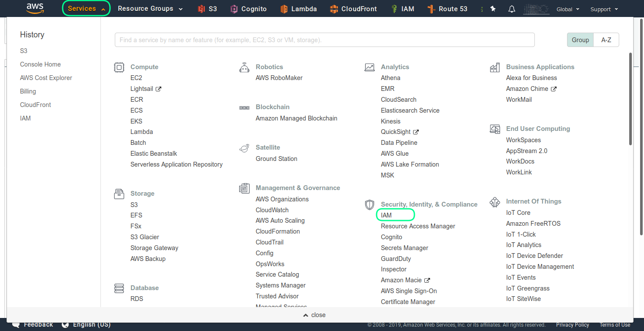This screenshot has height=331, width=644.
Task: Collapse the Services dropdown menu
Action: (x=87, y=9)
